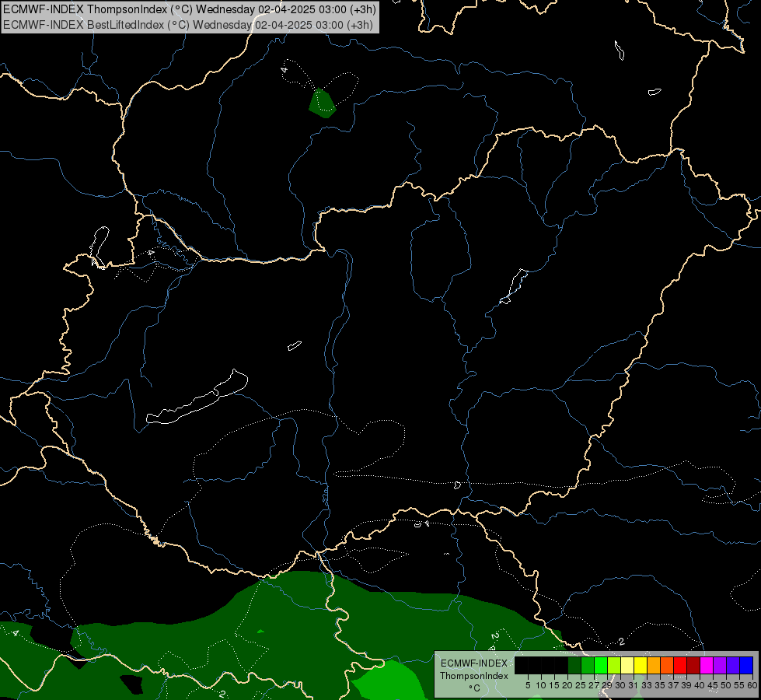Click the BestLiftedIndex title line

tap(188, 25)
